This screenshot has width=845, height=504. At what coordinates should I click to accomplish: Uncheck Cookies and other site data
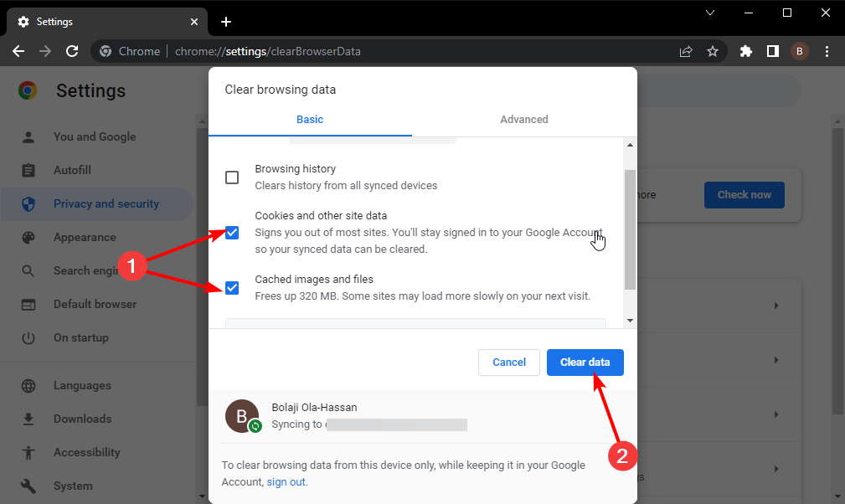[232, 233]
